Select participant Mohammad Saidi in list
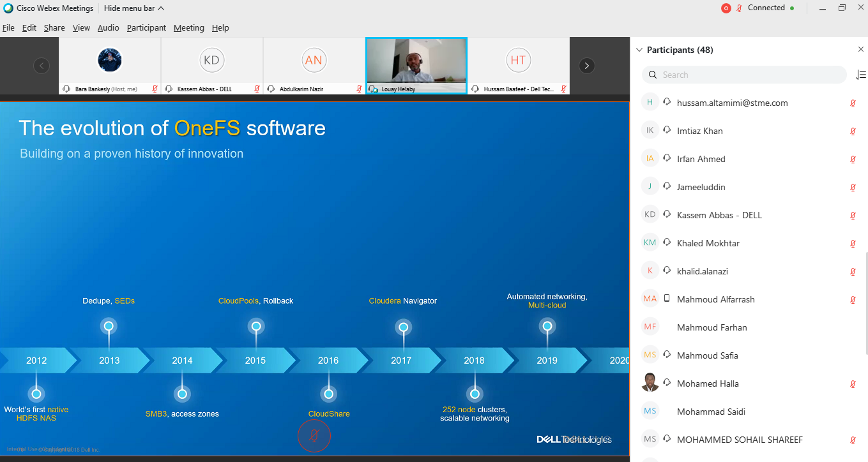This screenshot has height=462, width=868. 749,412
